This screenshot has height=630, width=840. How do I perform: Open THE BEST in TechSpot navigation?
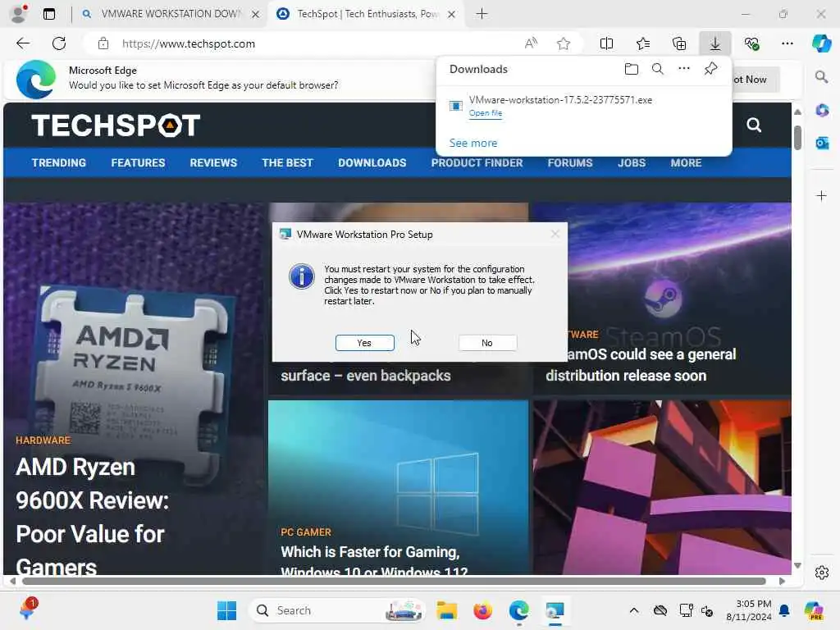(288, 163)
